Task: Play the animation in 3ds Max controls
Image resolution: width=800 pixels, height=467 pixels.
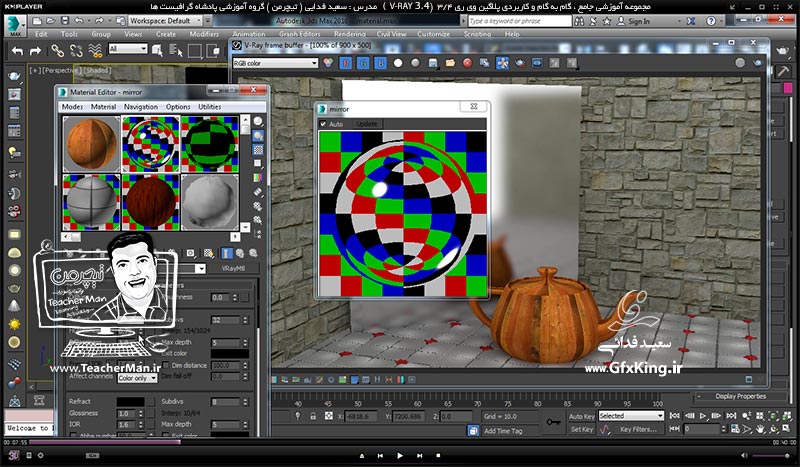Action: point(703,416)
